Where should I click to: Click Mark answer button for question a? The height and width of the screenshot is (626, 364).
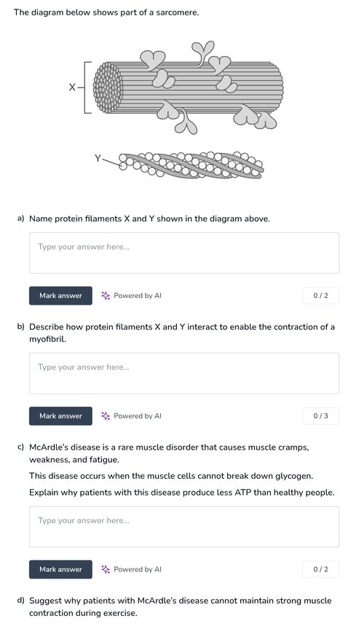click(x=60, y=295)
